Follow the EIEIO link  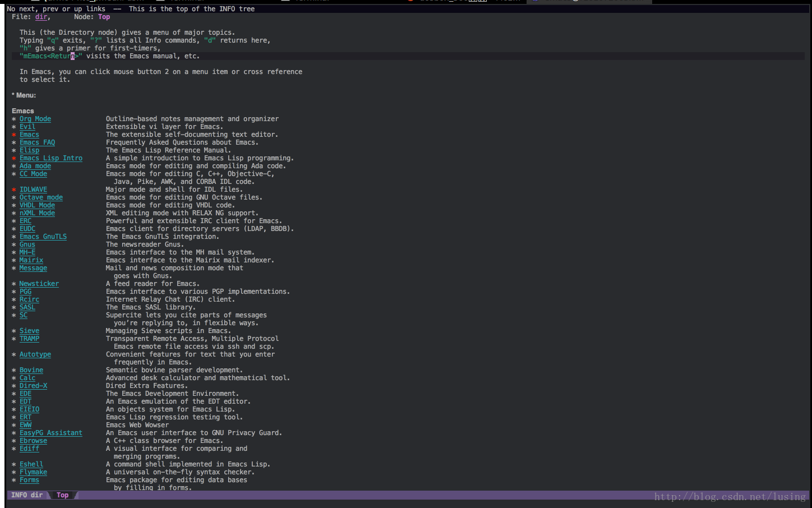pyautogui.click(x=29, y=409)
